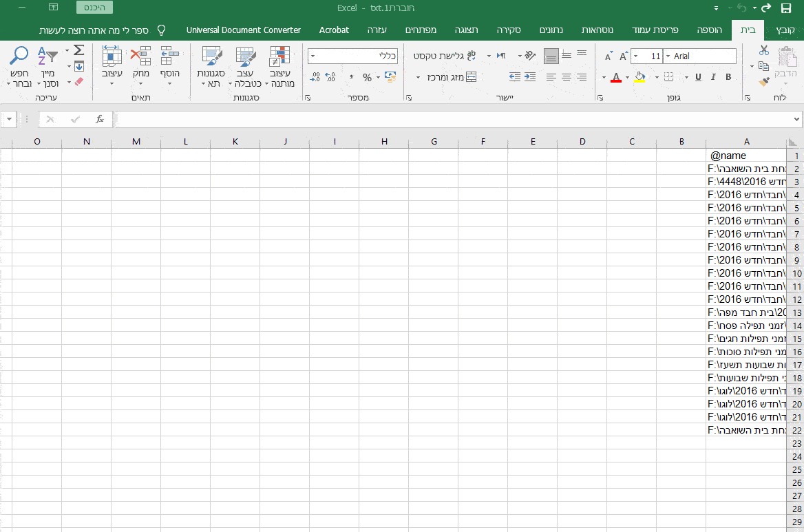Open Format as Table (עצב כטבלה)
Screen dimensions: 804x532
point(246,67)
